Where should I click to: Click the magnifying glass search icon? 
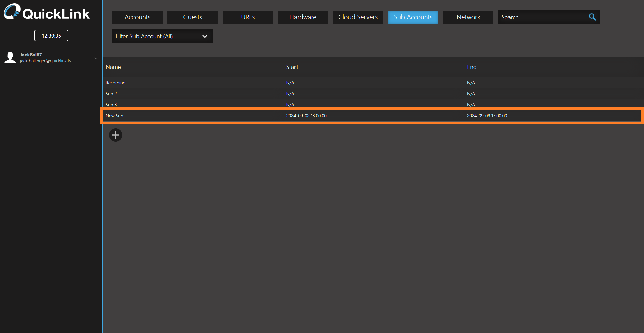point(592,17)
